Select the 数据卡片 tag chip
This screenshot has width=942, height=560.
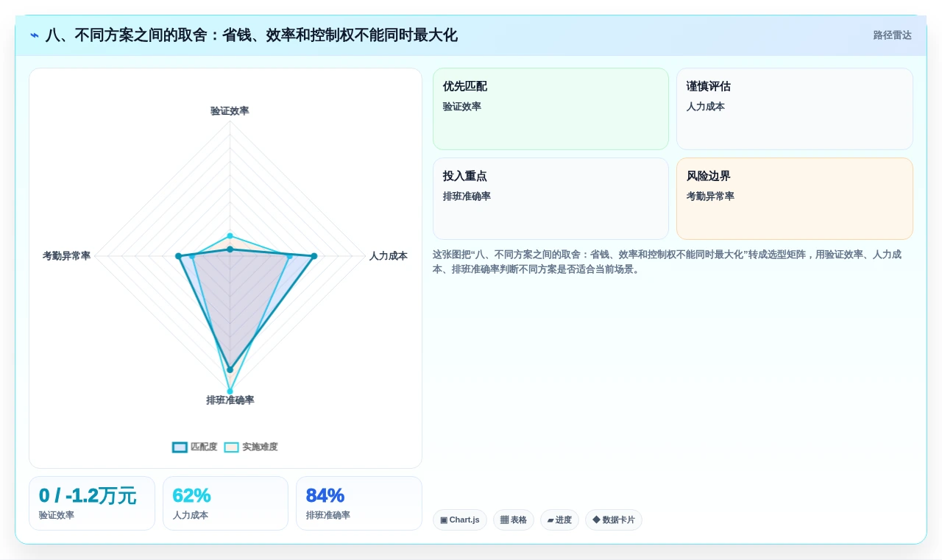coord(614,520)
